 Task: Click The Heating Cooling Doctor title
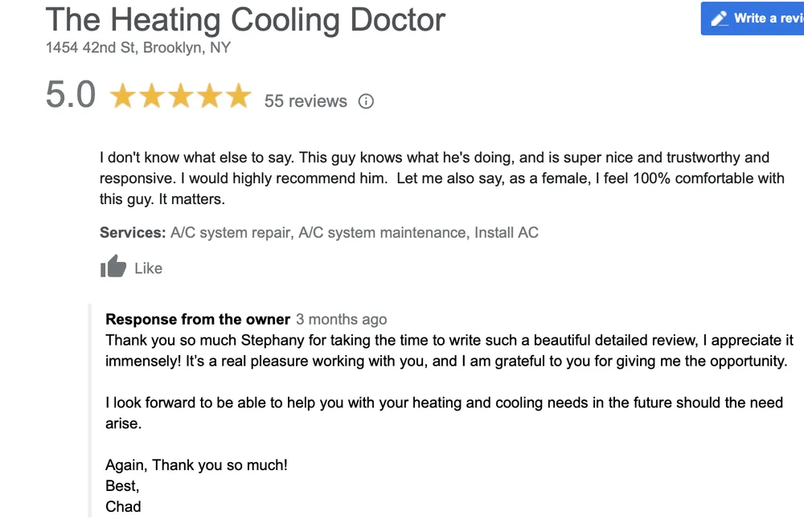pos(244,20)
